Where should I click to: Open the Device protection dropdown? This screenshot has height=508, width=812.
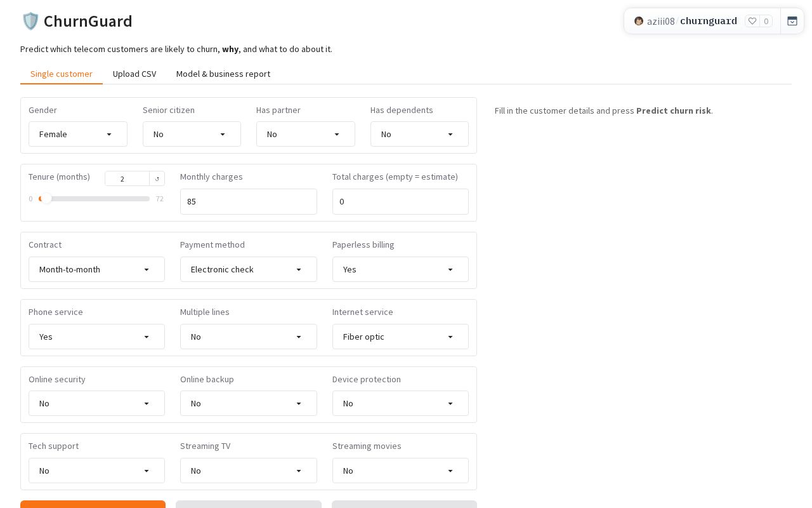click(x=400, y=403)
